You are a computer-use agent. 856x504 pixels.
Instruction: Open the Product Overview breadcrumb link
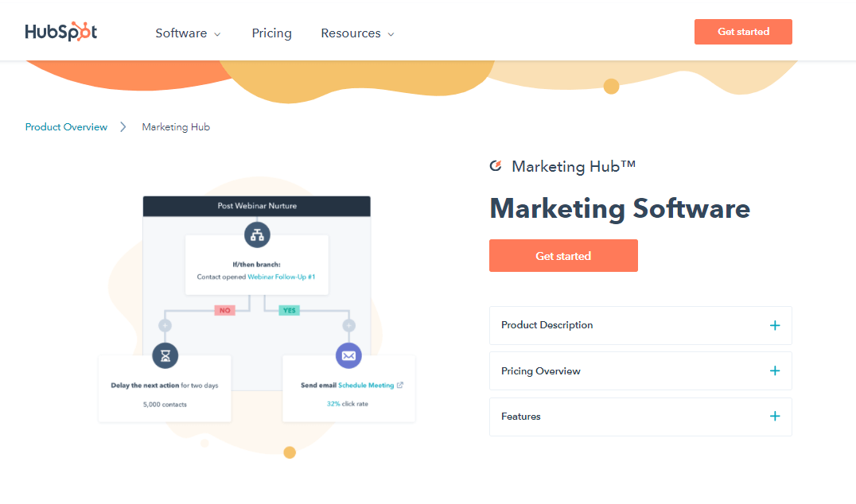click(66, 127)
